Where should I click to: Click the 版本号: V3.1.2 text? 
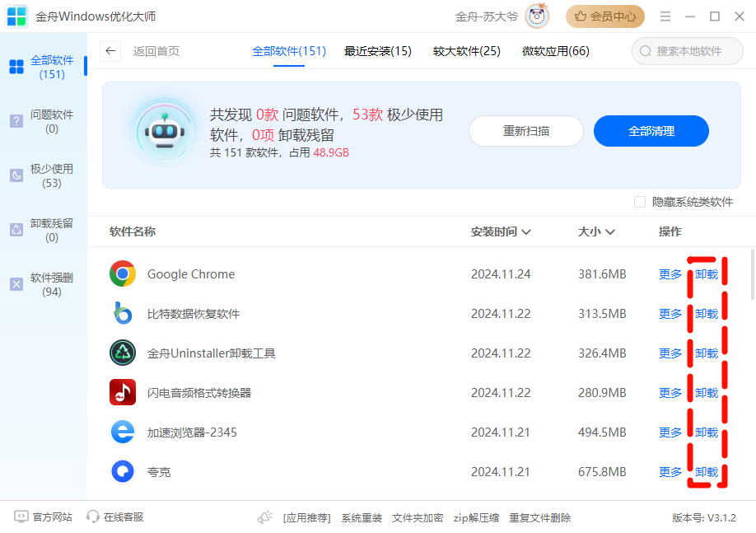point(704,517)
